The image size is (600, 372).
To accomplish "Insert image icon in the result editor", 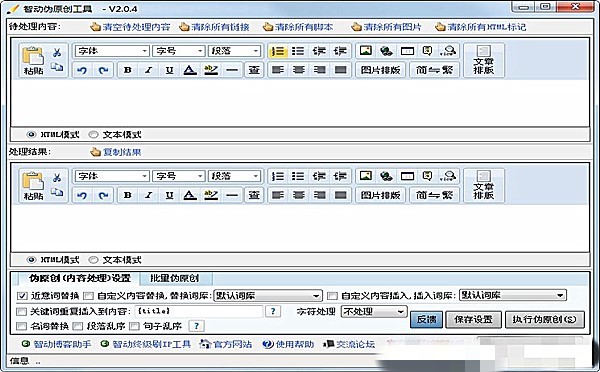I will click(366, 176).
